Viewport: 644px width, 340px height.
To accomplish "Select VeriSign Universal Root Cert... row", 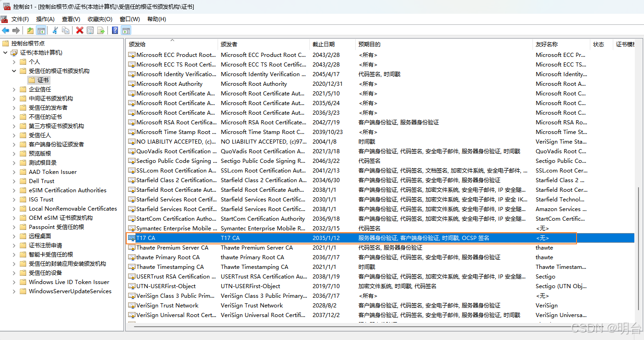I will tap(381, 315).
